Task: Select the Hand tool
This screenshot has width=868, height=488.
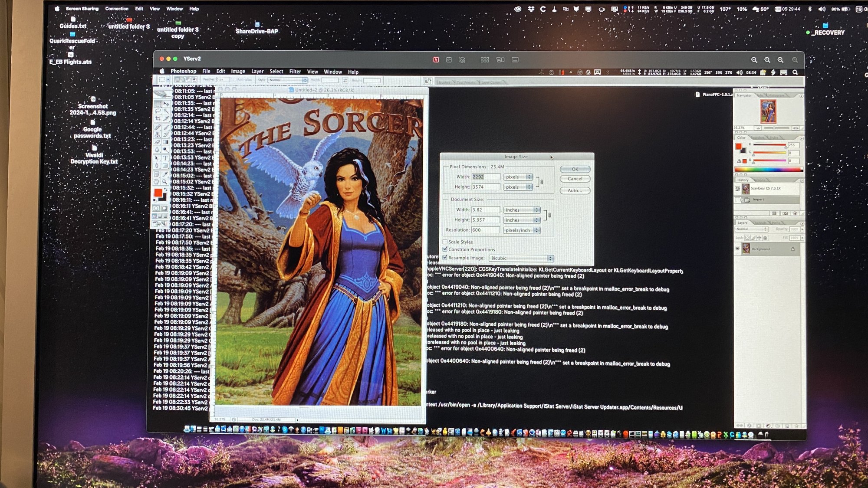Action: click(x=157, y=181)
